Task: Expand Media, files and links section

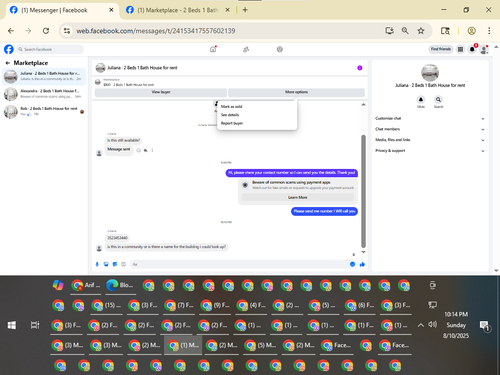Action: 430,140
